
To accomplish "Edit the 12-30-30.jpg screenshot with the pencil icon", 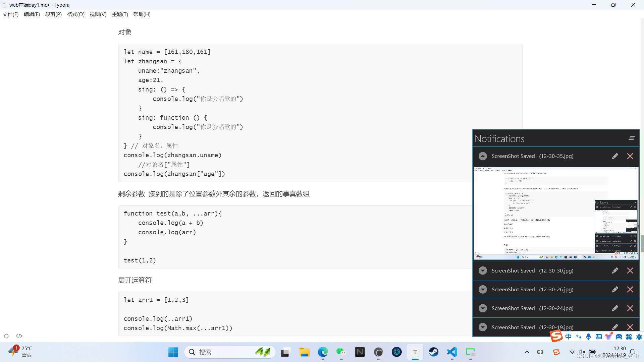I will click(x=615, y=271).
